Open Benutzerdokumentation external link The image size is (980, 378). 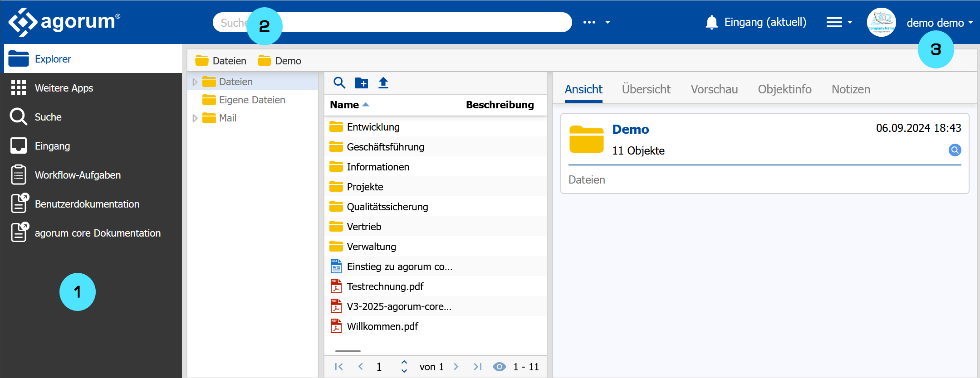click(x=93, y=204)
